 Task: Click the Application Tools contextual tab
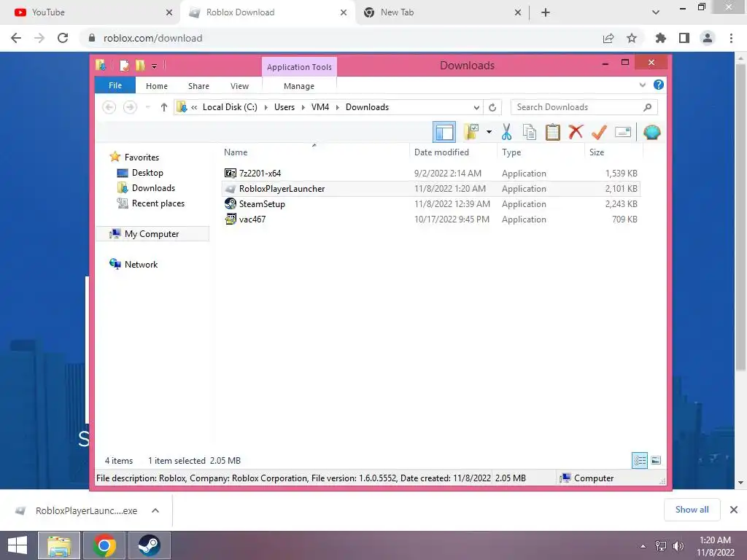coord(299,67)
